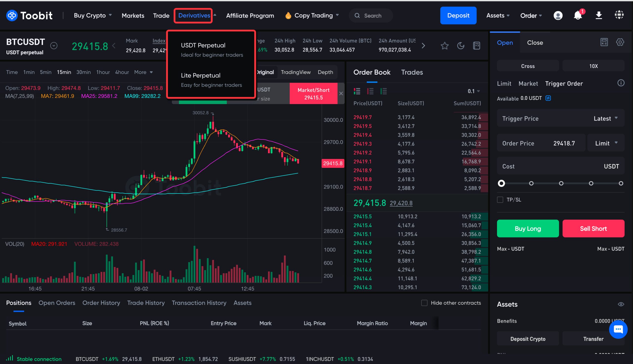Click Stable connection signal icon

(9, 358)
